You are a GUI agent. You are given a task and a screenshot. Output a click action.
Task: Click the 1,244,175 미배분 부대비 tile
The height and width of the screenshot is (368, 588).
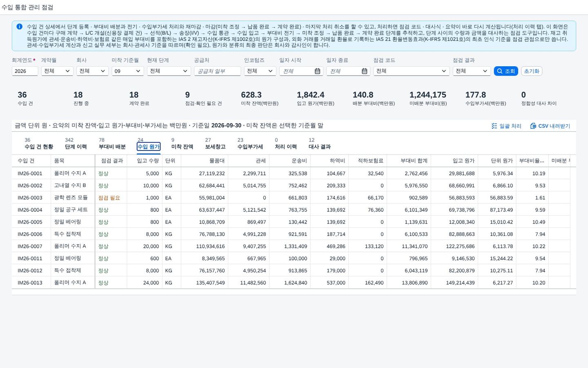pyautogui.click(x=428, y=99)
